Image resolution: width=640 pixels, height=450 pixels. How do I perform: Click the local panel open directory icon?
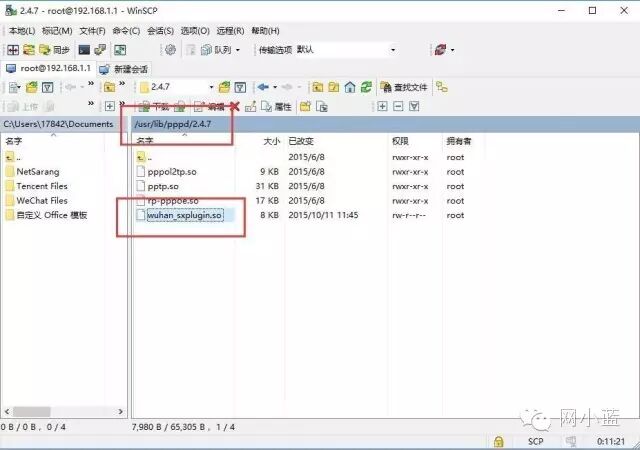pyautogui.click(x=31, y=87)
